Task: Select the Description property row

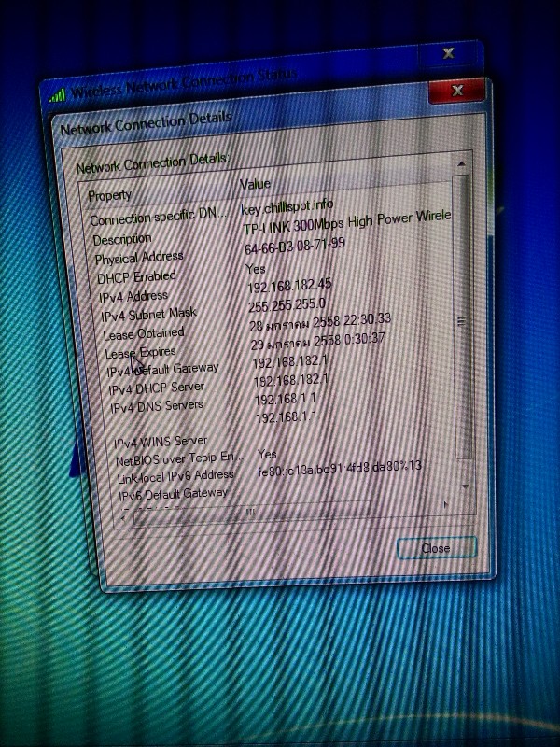Action: pos(122,239)
